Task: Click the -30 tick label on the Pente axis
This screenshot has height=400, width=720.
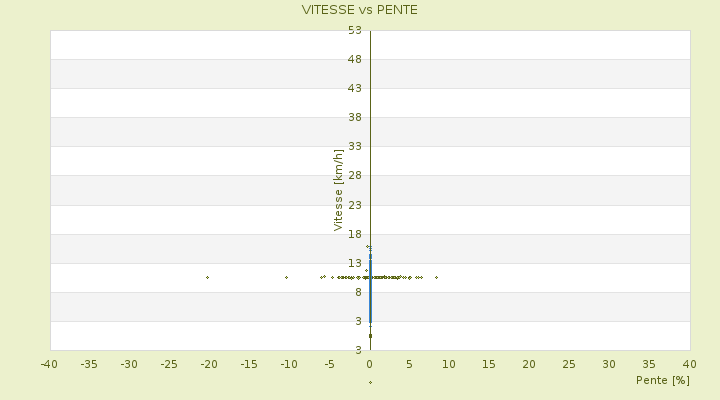Action: point(129,363)
